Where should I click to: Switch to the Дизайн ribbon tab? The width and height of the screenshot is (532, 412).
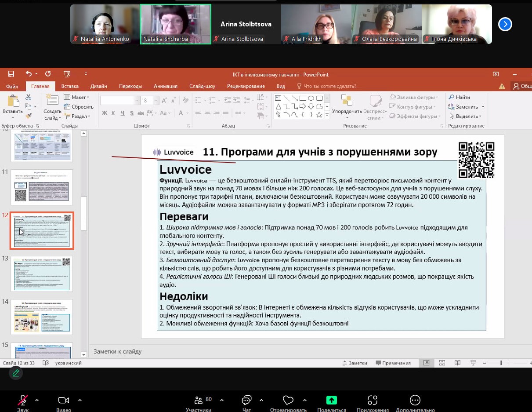pos(99,86)
